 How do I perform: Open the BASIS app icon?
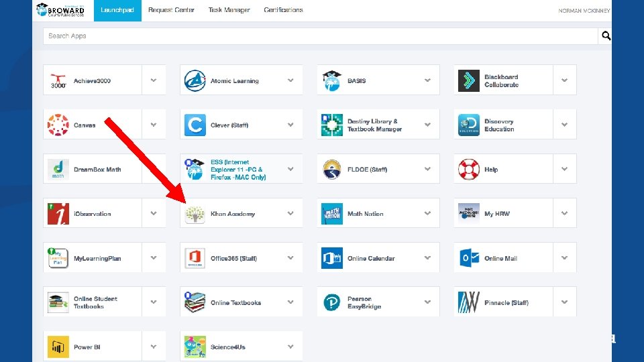[332, 81]
